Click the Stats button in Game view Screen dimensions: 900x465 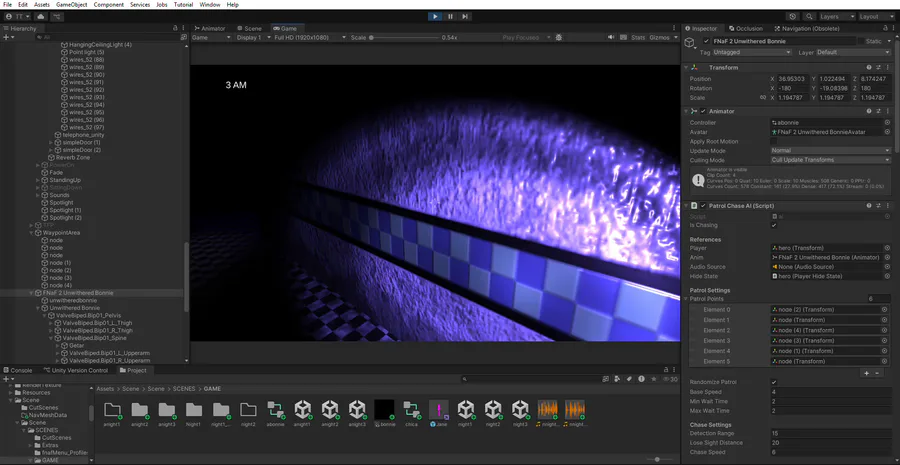coord(638,38)
